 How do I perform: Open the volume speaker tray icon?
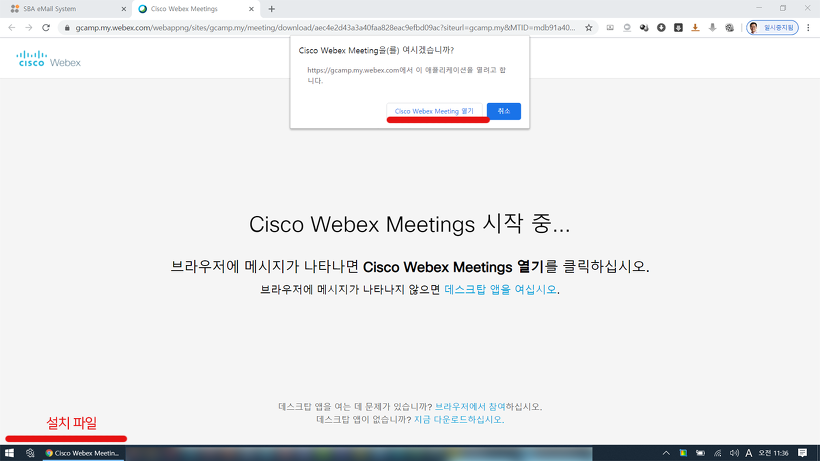click(734, 453)
